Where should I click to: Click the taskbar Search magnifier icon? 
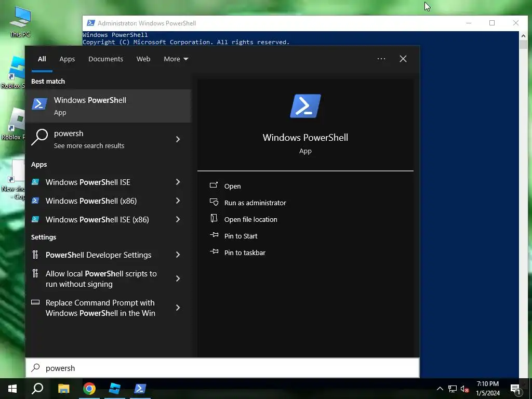pos(37,389)
